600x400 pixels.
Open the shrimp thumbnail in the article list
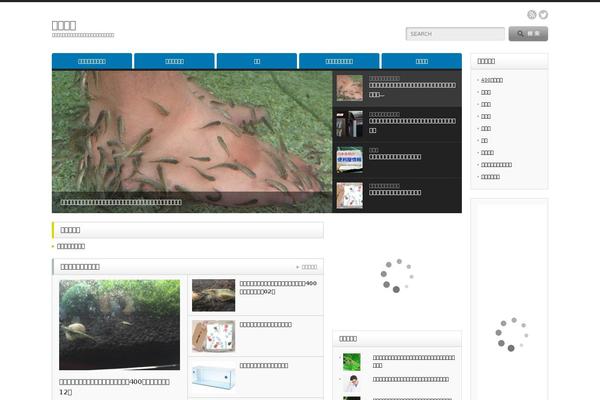point(214,295)
